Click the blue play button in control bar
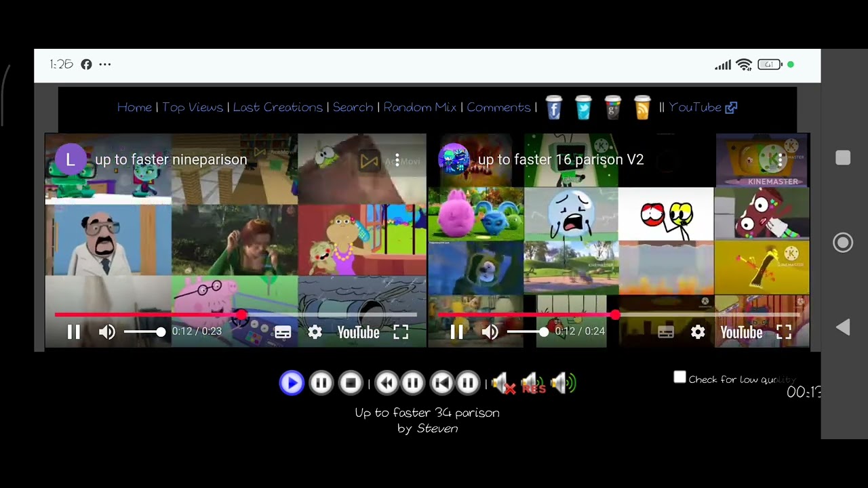Image resolution: width=868 pixels, height=488 pixels. 292,384
